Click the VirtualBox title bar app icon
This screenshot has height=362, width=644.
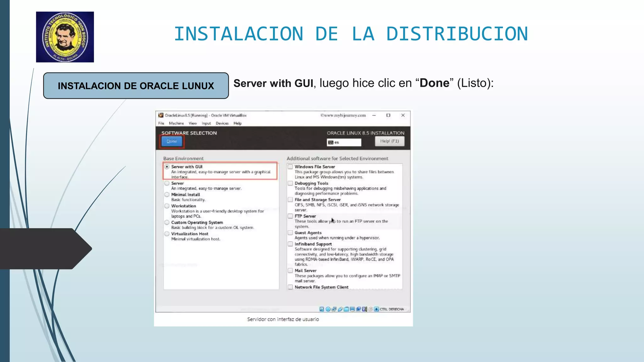(x=161, y=115)
